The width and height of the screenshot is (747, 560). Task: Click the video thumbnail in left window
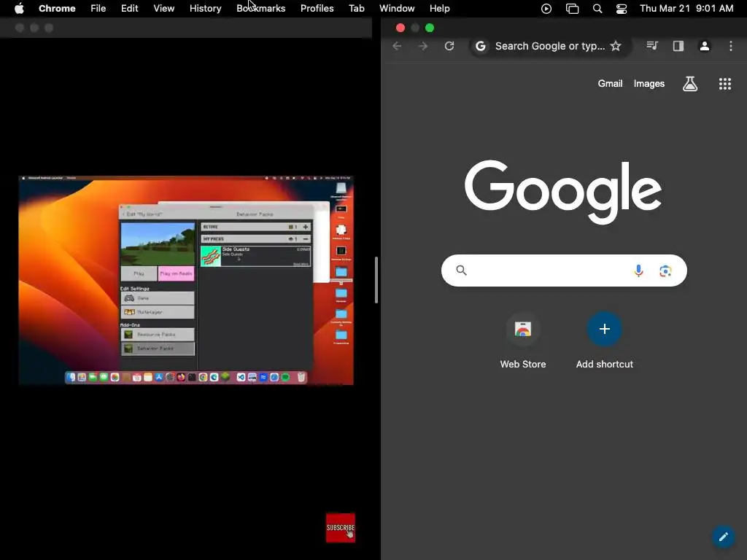[186, 280]
